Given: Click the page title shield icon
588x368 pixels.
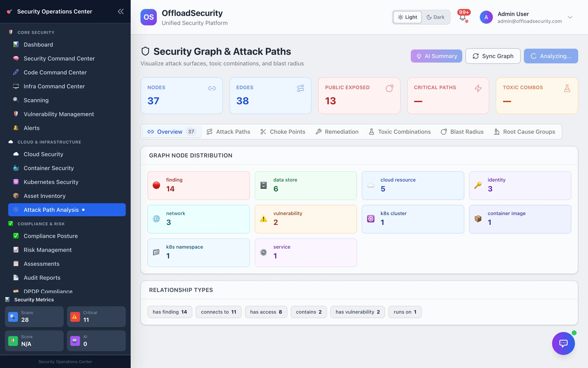Looking at the screenshot, I should (x=145, y=51).
